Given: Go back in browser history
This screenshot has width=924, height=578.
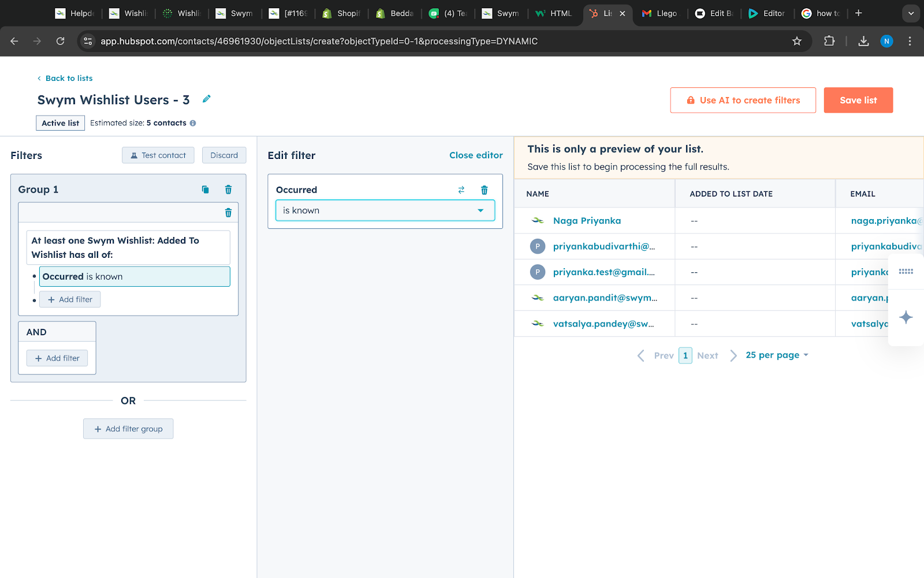Looking at the screenshot, I should pyautogui.click(x=14, y=41).
